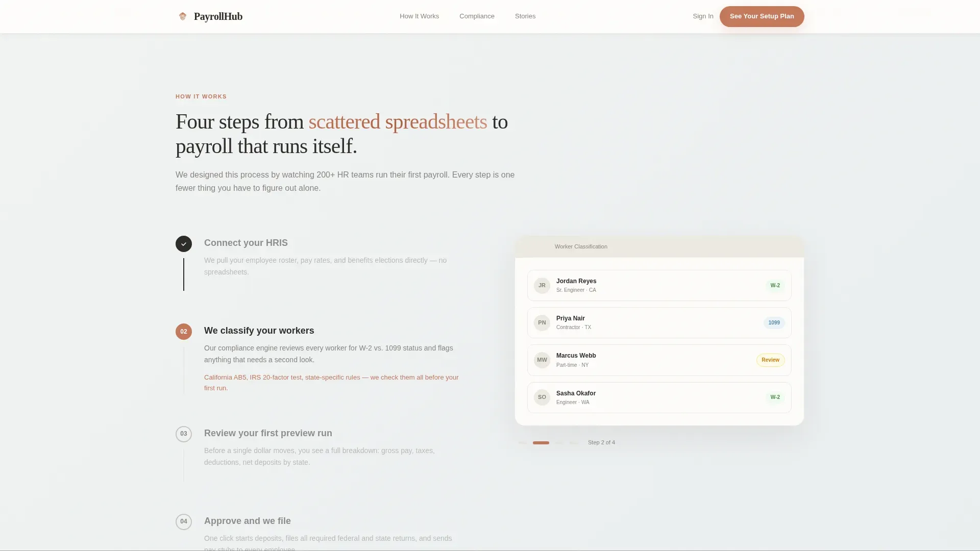The height and width of the screenshot is (551, 980).
Task: Click the checkmark step icon for Connect your HRIS
Action: coord(184,244)
